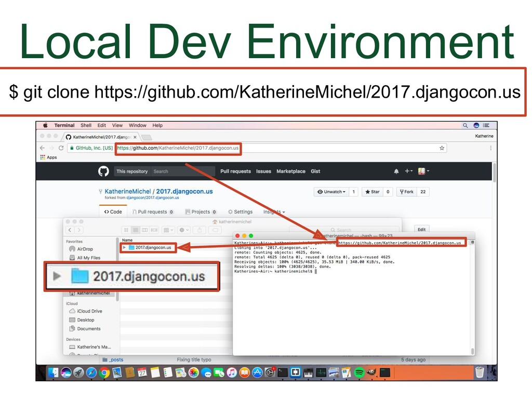Screen dimensions: 532x399
Task: Open GitHub home via the Octocat icon
Action: (x=102, y=171)
